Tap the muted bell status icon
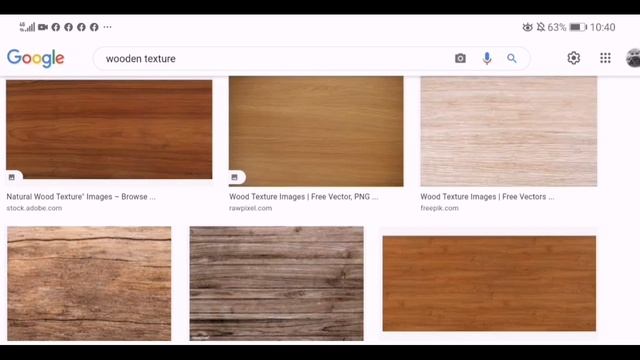The image size is (640, 360). point(541,27)
